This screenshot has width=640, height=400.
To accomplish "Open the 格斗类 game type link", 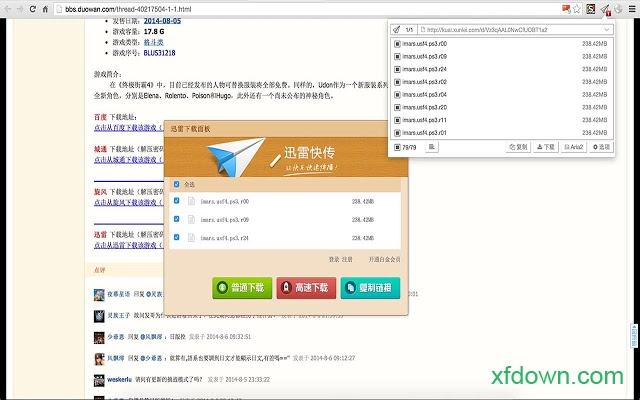I will pos(153,42).
